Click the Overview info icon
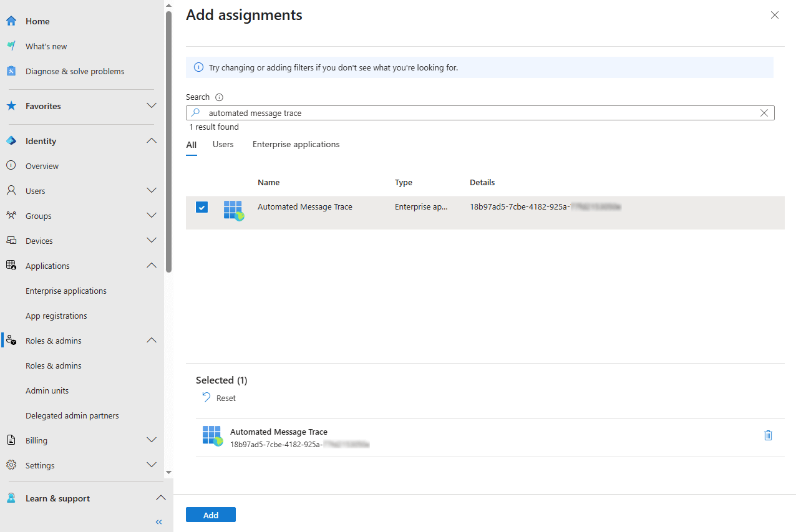 click(11, 166)
